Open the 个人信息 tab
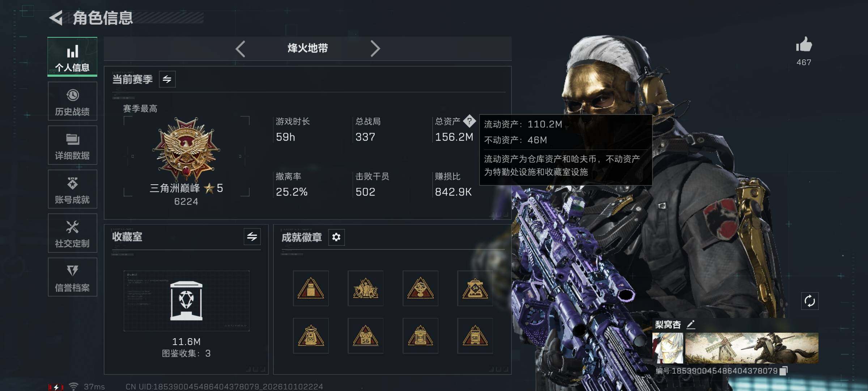This screenshot has height=391, width=868. click(x=72, y=56)
